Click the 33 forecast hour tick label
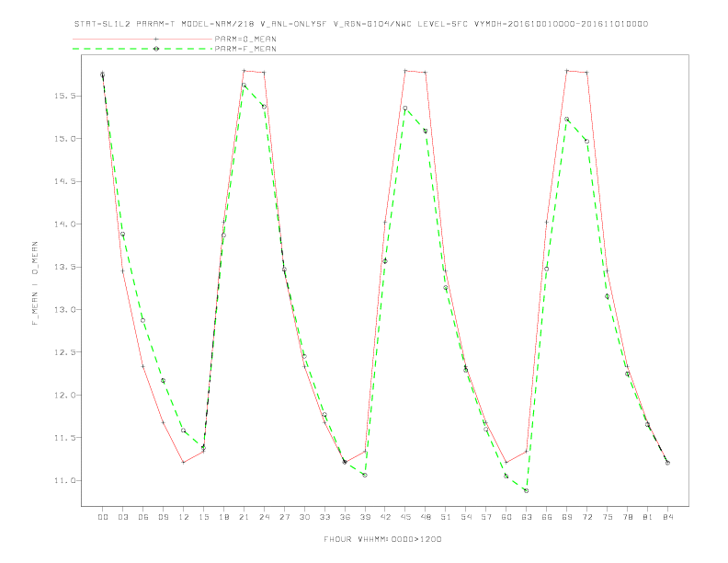 (x=324, y=517)
